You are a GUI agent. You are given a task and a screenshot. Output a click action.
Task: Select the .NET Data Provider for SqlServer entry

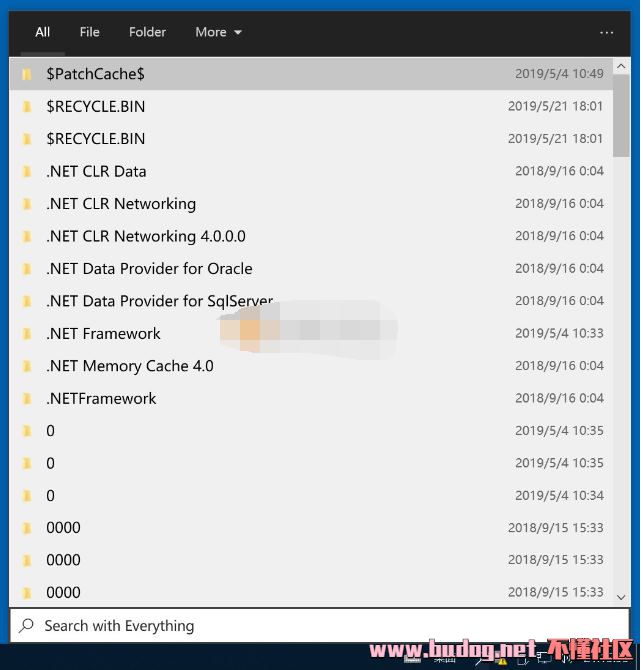click(159, 301)
